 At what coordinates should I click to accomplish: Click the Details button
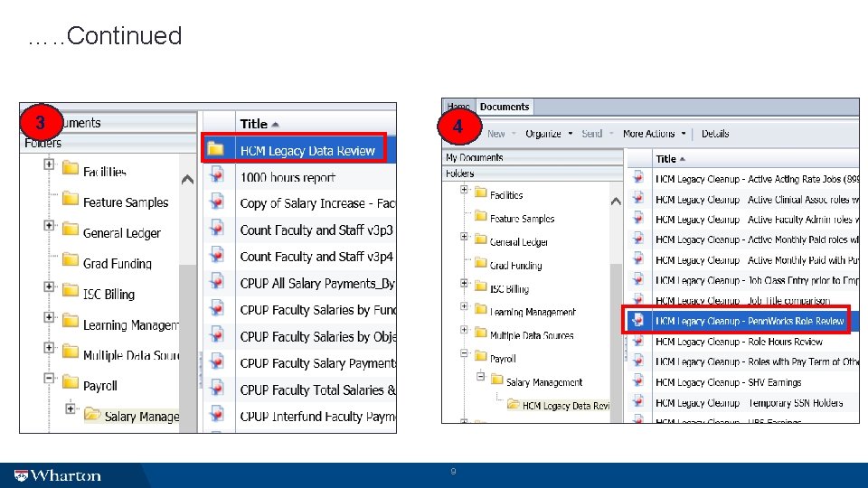coord(714,134)
